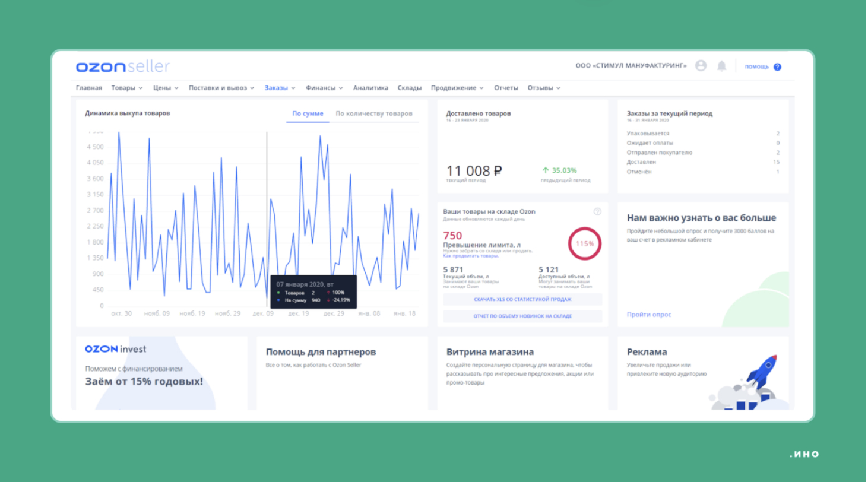Click the blue help question mark icon
The width and height of the screenshot is (868, 482).
coord(778,67)
